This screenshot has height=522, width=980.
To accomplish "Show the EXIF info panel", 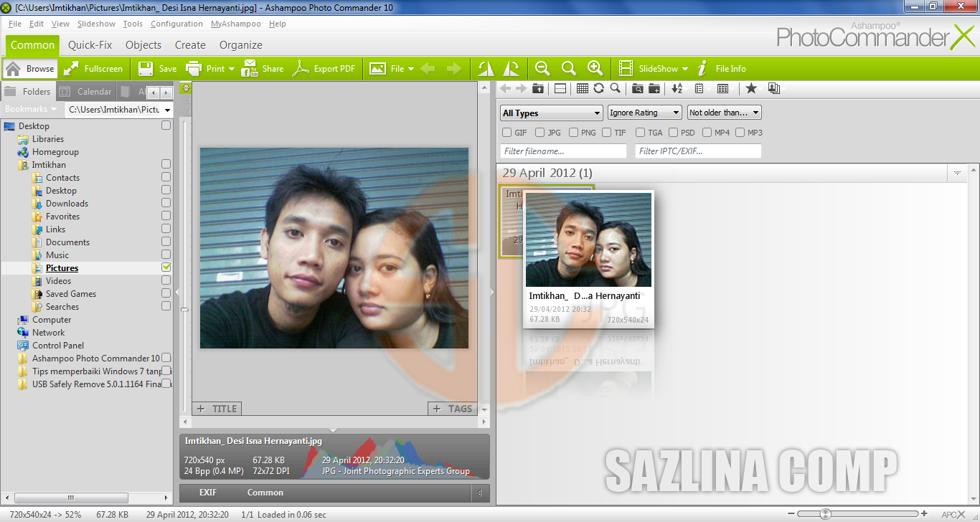I will point(208,493).
